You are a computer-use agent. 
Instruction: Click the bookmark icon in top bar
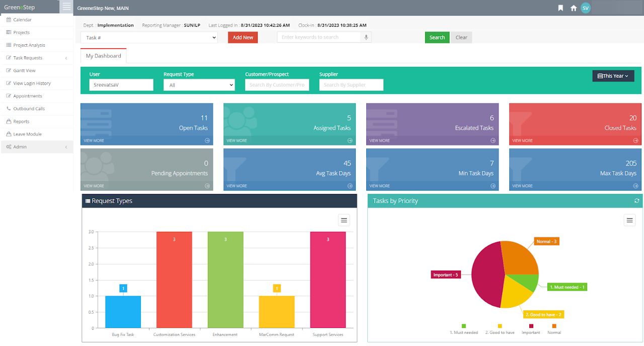[x=560, y=8]
